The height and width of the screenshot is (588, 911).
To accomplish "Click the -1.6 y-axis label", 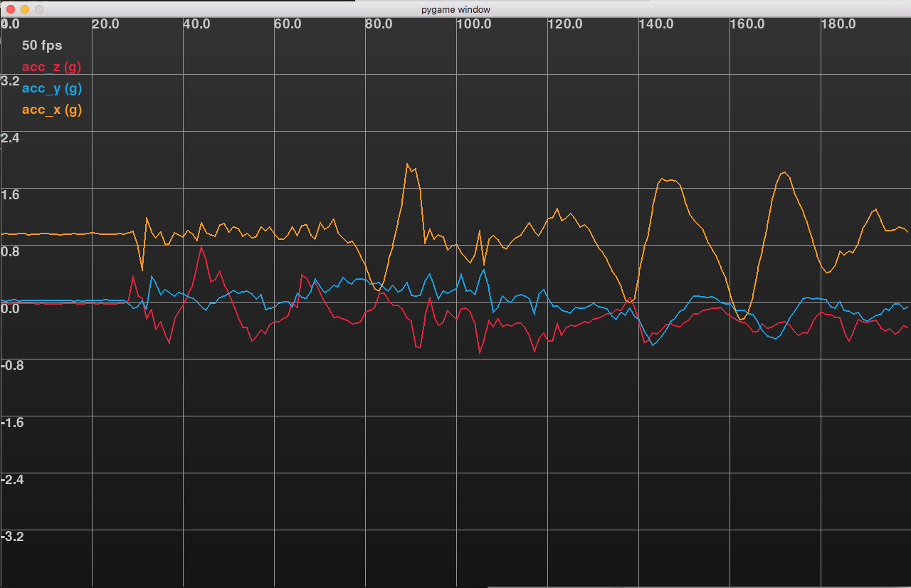I will point(13,423).
